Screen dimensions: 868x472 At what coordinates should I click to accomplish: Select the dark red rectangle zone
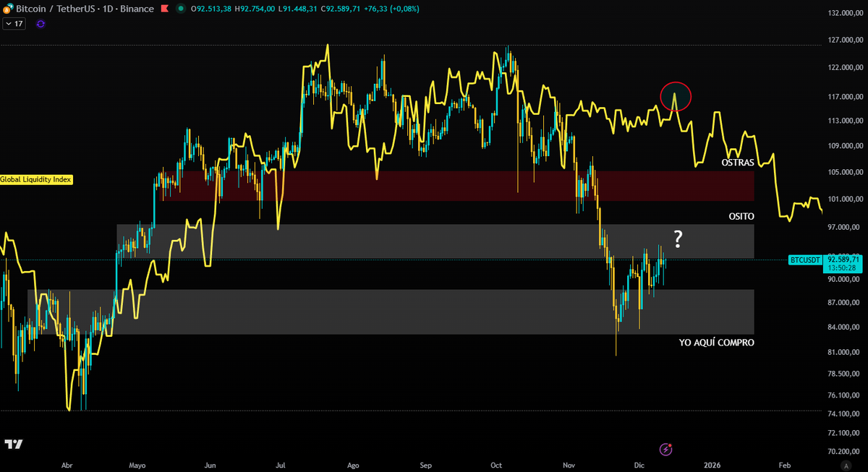pos(457,186)
